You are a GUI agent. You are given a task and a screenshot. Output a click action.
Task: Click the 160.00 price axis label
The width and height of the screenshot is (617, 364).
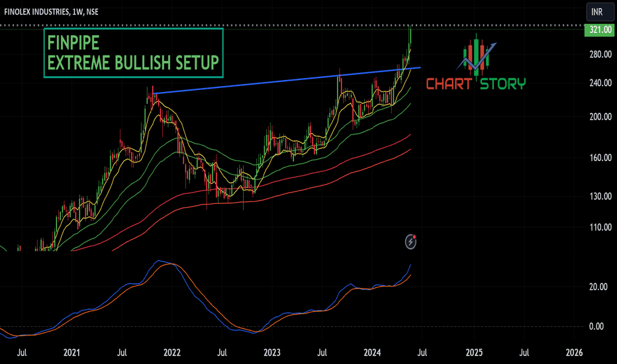(600, 158)
